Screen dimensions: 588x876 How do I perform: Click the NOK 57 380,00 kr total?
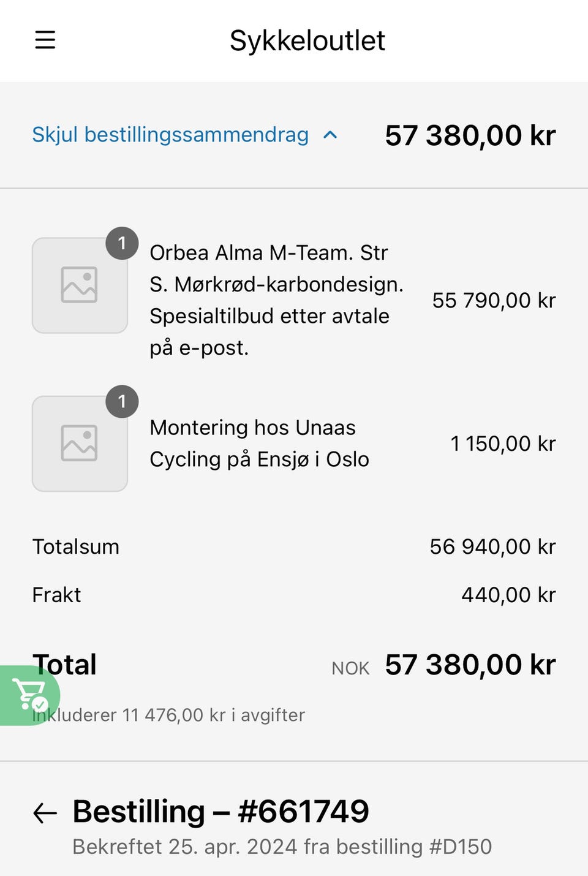point(470,665)
